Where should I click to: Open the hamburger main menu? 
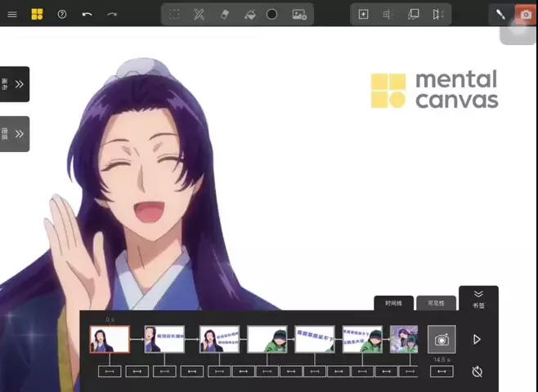tap(12, 15)
